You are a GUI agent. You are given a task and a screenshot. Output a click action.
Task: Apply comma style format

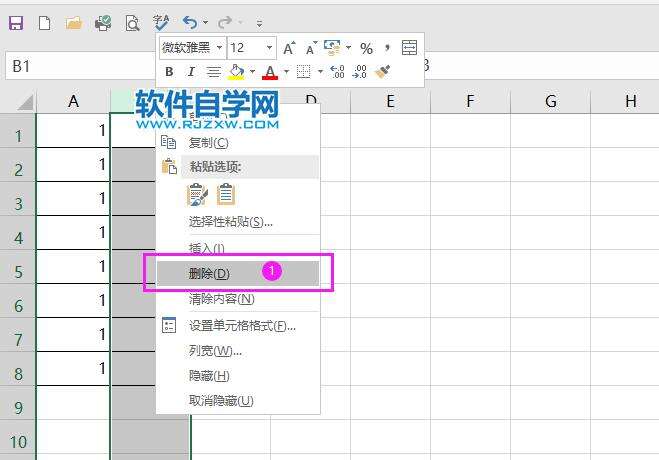click(387, 48)
